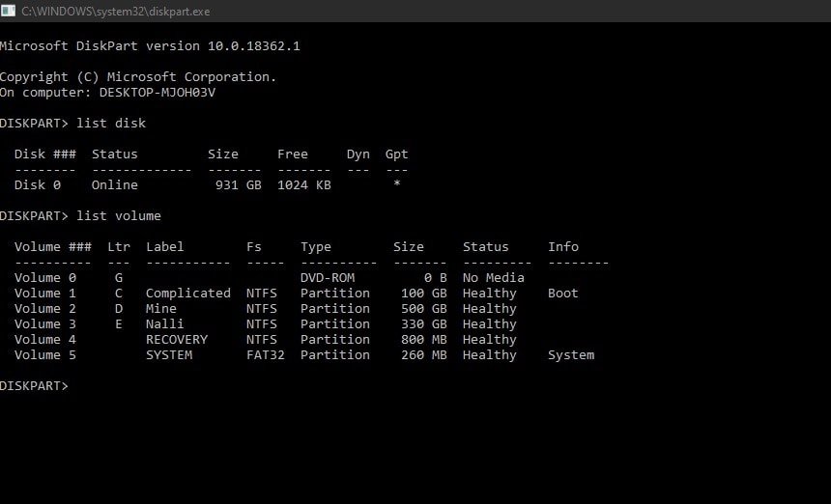Click the 'DVD-ROM' type entry

coord(328,278)
